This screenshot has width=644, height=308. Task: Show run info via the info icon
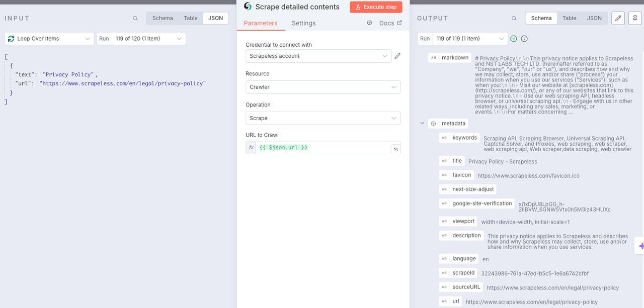pos(524,39)
